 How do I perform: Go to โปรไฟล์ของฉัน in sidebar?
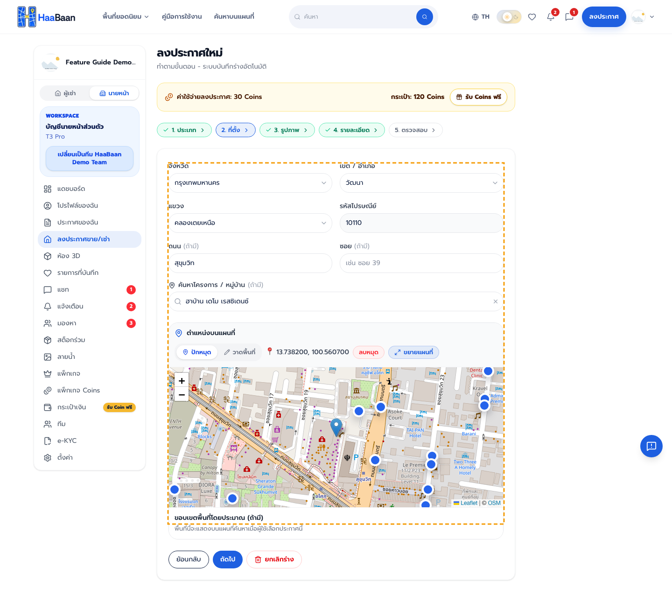click(90, 206)
